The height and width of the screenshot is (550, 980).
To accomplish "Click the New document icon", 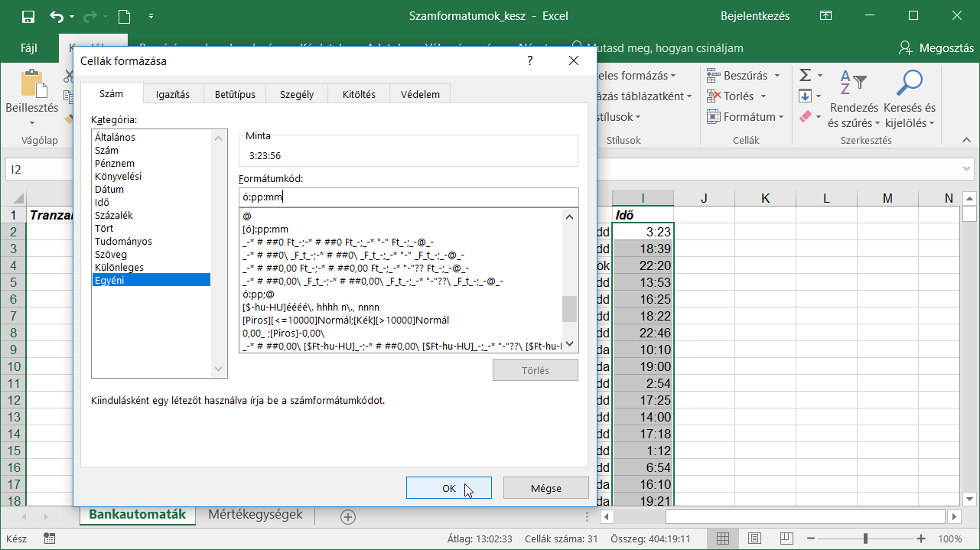I will coord(124,16).
